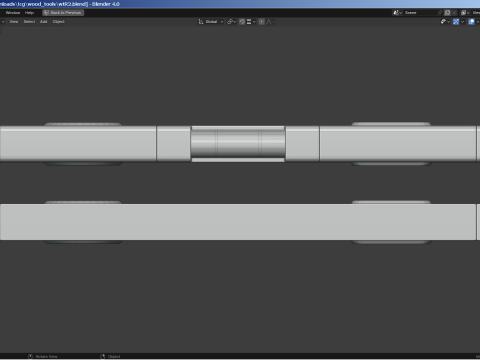Open the view layer browse dropdown

tap(465, 13)
